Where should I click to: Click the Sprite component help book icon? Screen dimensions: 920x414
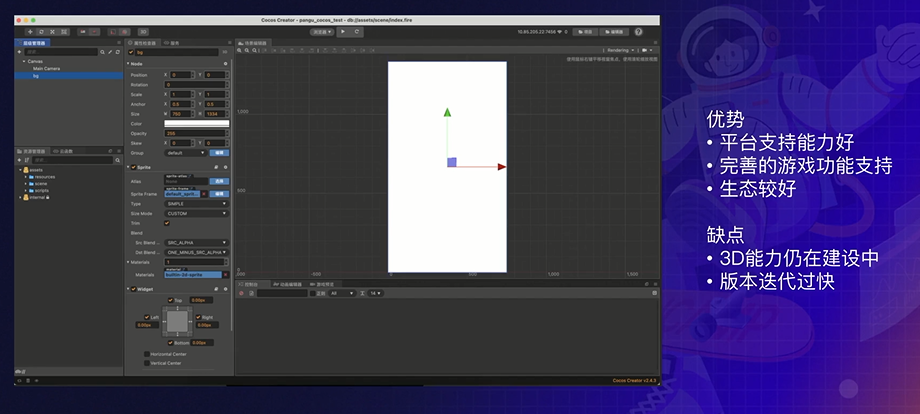tap(216, 167)
